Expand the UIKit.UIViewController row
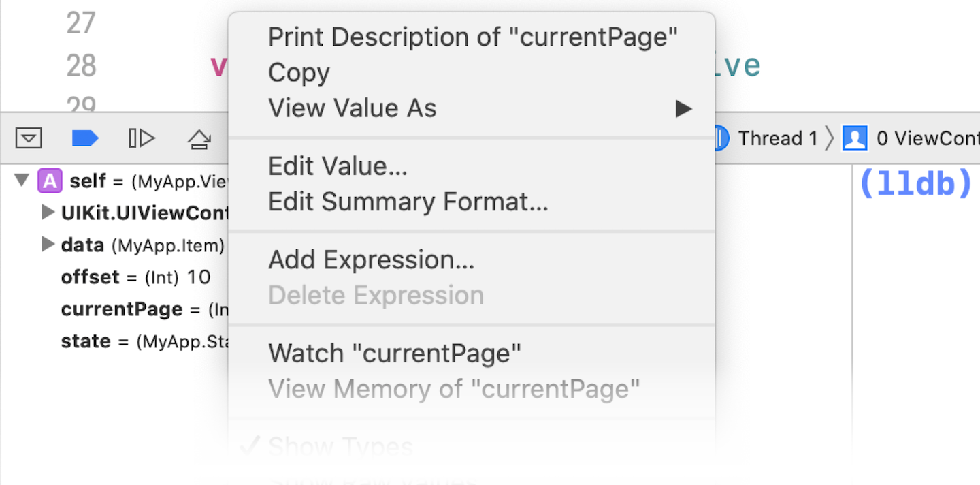980x485 pixels. [x=48, y=213]
